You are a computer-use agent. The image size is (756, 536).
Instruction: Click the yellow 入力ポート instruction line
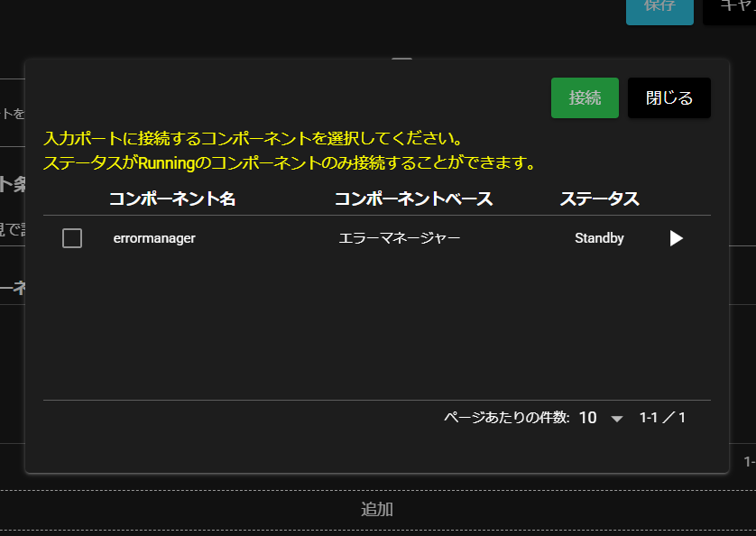tap(253, 140)
